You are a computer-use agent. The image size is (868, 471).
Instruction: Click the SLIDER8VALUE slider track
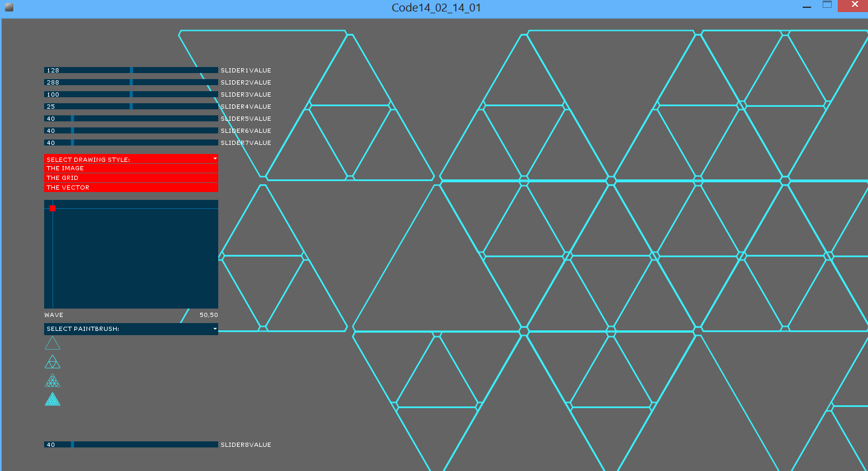[131, 444]
